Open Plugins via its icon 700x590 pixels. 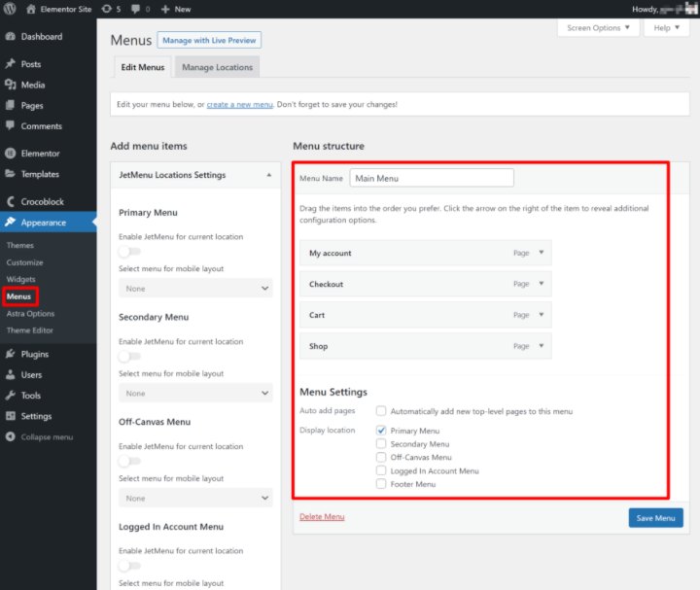[x=11, y=355]
